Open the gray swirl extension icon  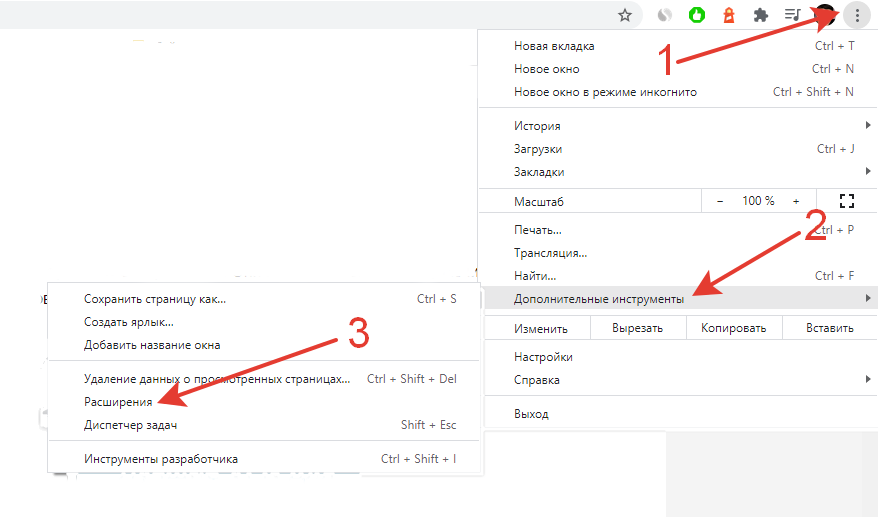tap(664, 15)
